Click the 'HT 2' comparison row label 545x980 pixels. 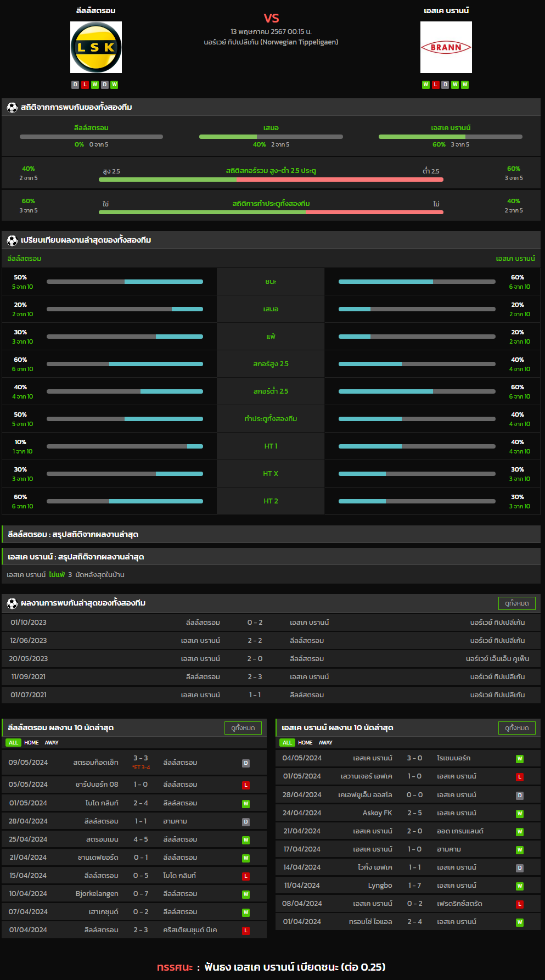(x=271, y=501)
